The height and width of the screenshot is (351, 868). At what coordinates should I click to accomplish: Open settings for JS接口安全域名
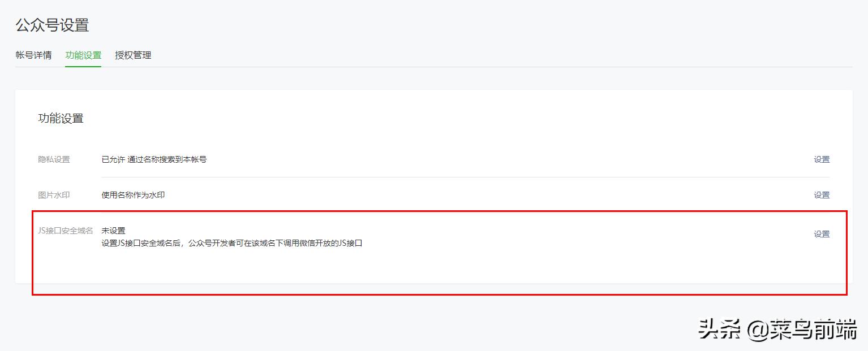821,233
